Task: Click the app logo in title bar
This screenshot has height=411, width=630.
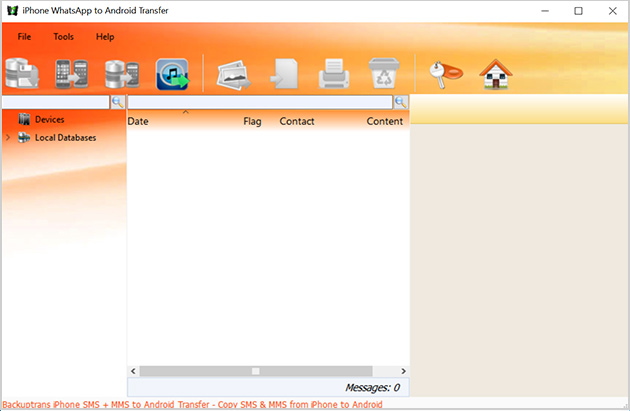Action: pyautogui.click(x=12, y=10)
